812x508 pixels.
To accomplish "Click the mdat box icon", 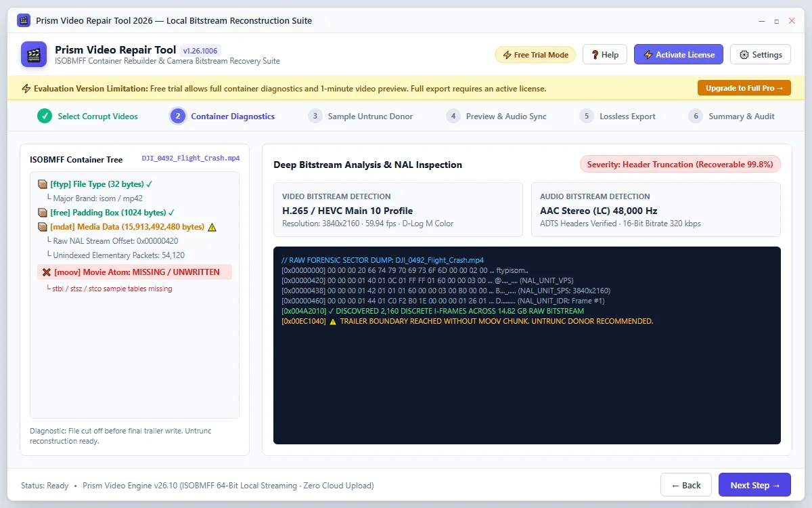I will coord(43,227).
